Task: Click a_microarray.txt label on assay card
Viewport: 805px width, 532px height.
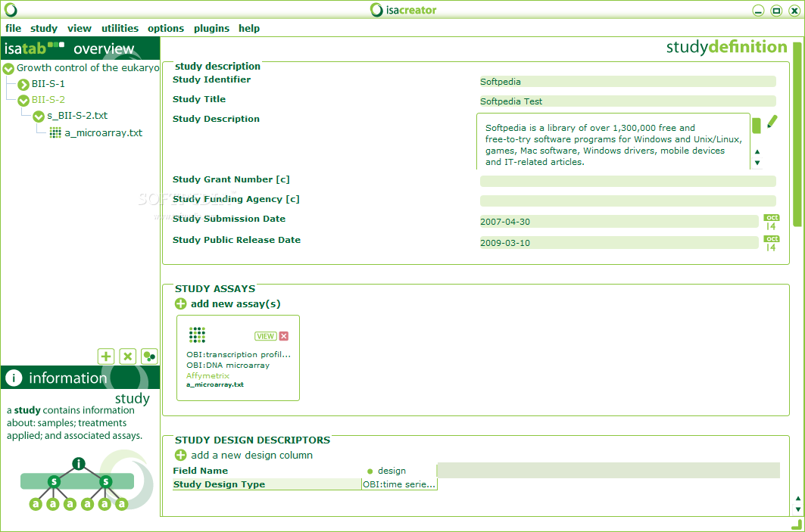Action: [x=214, y=384]
